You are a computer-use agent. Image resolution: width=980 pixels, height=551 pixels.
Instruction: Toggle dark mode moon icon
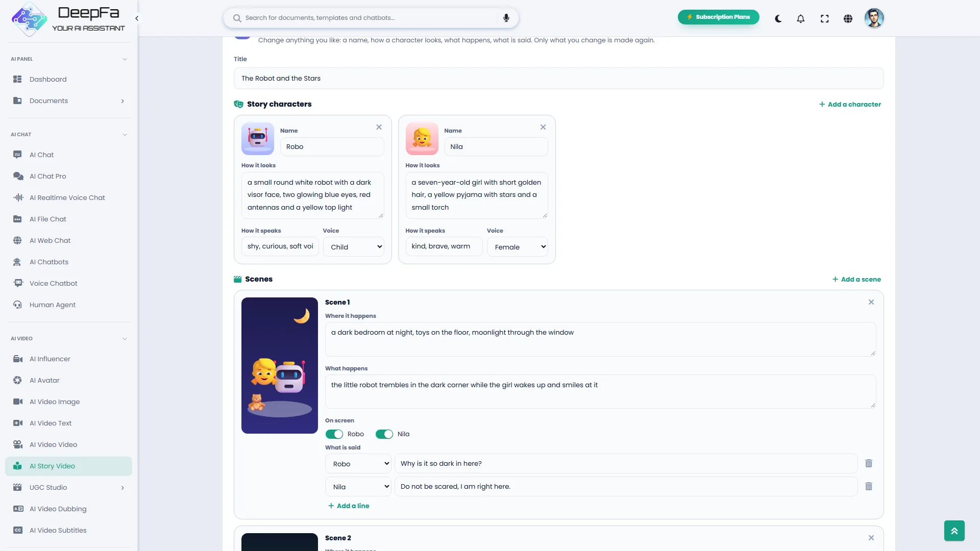point(778,18)
